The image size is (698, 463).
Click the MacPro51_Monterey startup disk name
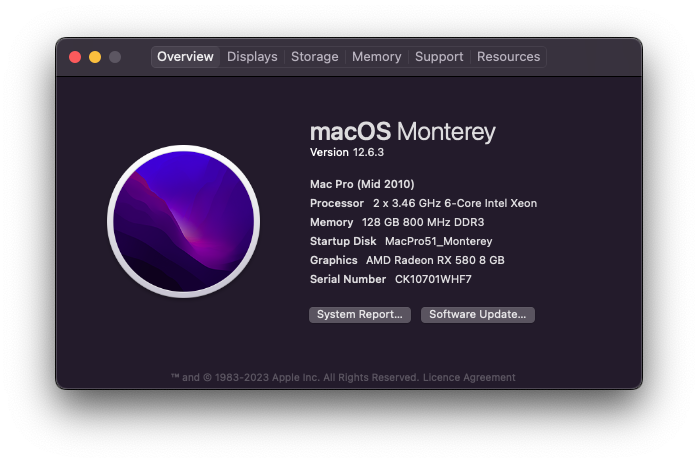(x=438, y=241)
